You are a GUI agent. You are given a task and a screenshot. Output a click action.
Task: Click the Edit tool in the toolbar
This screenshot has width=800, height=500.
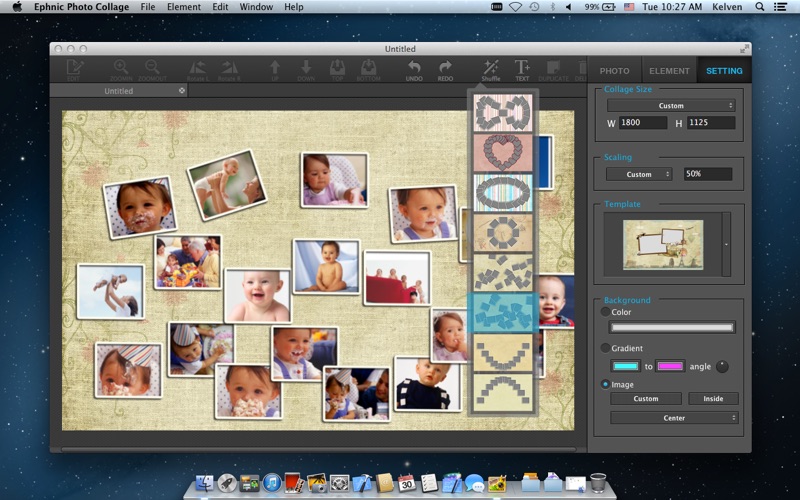click(x=74, y=70)
